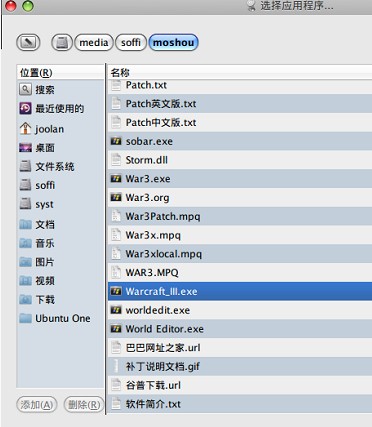
Task: Click the house icon beside joolan
Action: click(25, 129)
